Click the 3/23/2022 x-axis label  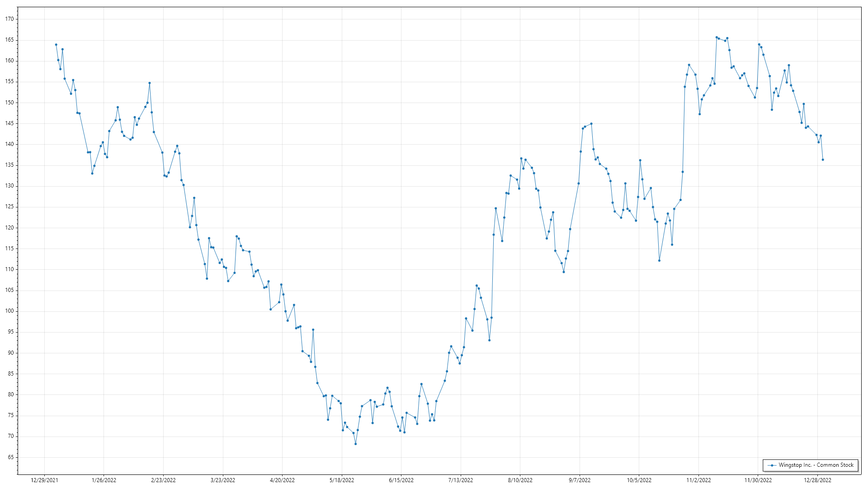point(223,480)
